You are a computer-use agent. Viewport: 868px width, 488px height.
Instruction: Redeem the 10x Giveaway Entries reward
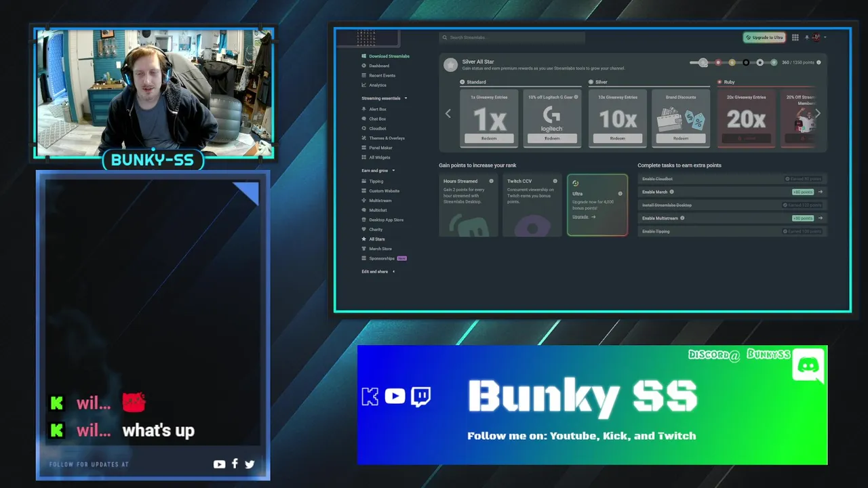[617, 138]
